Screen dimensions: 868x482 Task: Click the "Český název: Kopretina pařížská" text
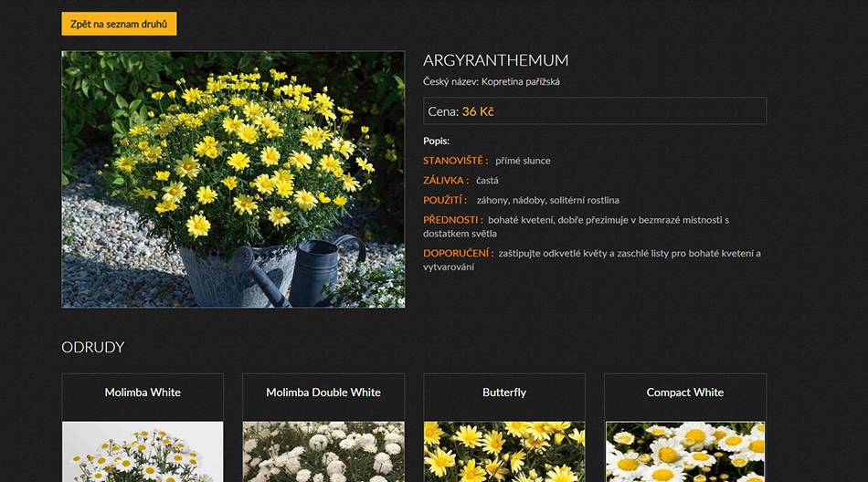tap(491, 82)
